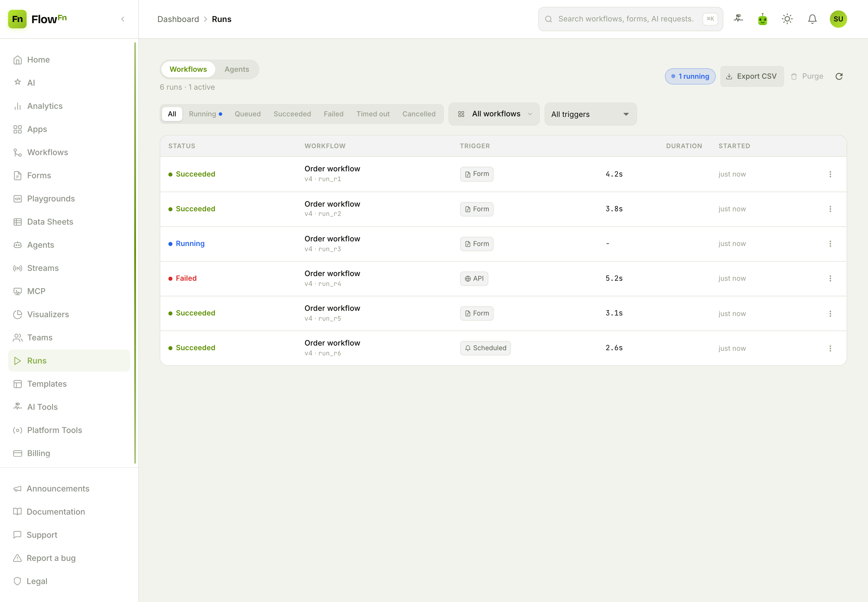This screenshot has width=868, height=602.
Task: Open Data Sheets page
Action: point(69,222)
